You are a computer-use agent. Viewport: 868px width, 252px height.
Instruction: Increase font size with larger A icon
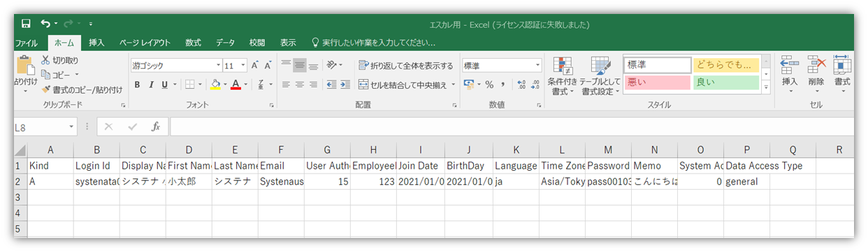coord(255,65)
